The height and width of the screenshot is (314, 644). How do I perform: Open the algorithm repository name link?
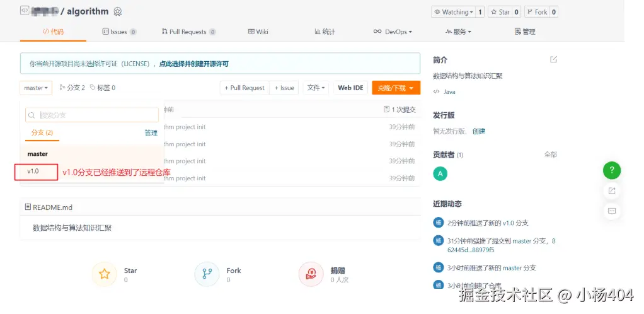click(88, 11)
